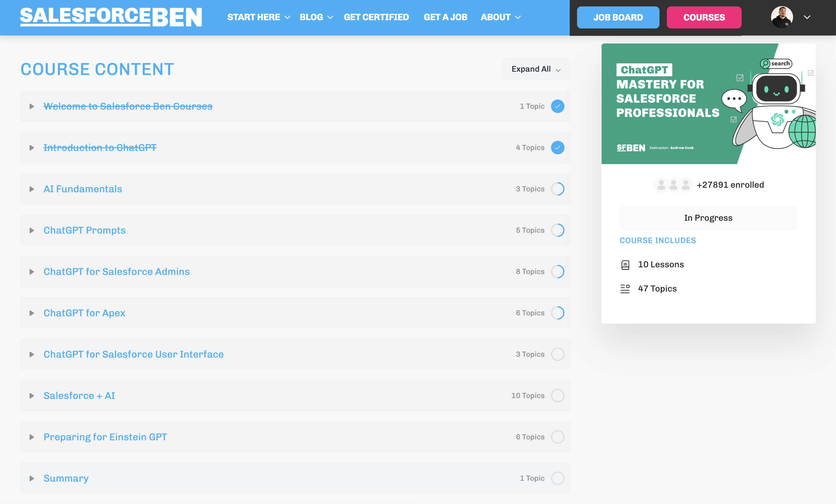Open Introduction to ChatGPT lesson

click(100, 148)
